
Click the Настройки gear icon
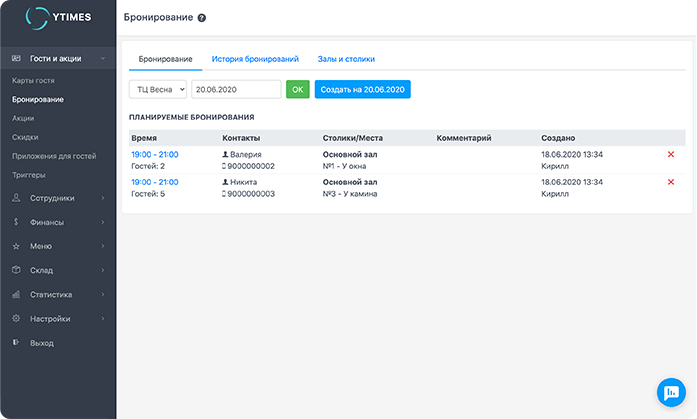[16, 319]
